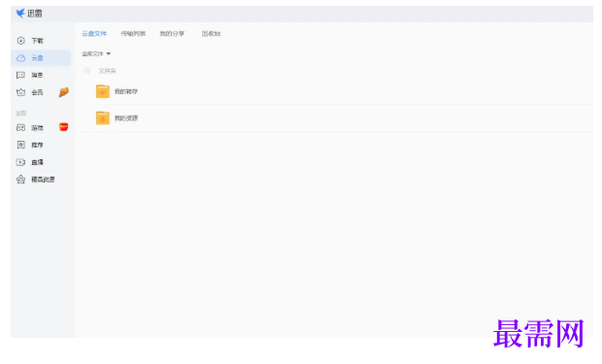Go to the 会员 membership crown item
This screenshot has height=364, width=602.
[x=31, y=92]
